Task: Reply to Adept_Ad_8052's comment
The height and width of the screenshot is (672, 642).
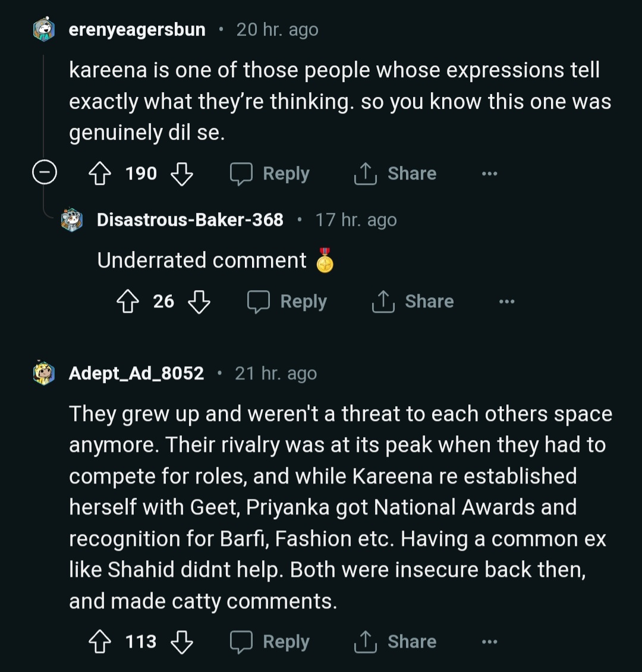Action: [x=270, y=642]
